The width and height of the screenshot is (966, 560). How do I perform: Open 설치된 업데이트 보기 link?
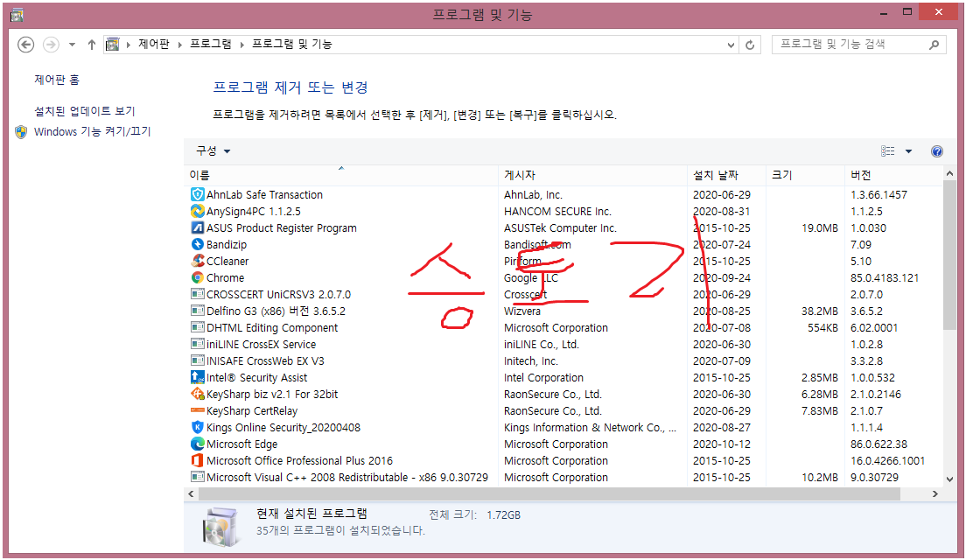pyautogui.click(x=84, y=111)
